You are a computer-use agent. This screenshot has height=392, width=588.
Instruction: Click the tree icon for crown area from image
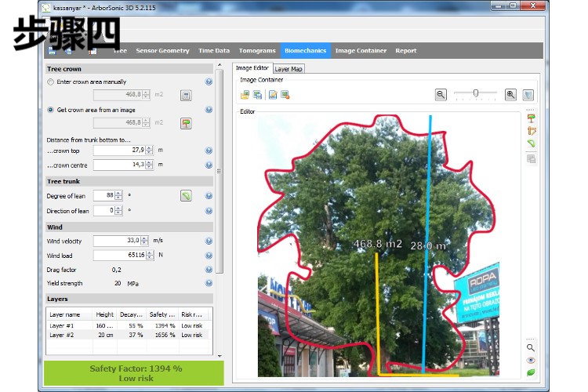pos(186,123)
